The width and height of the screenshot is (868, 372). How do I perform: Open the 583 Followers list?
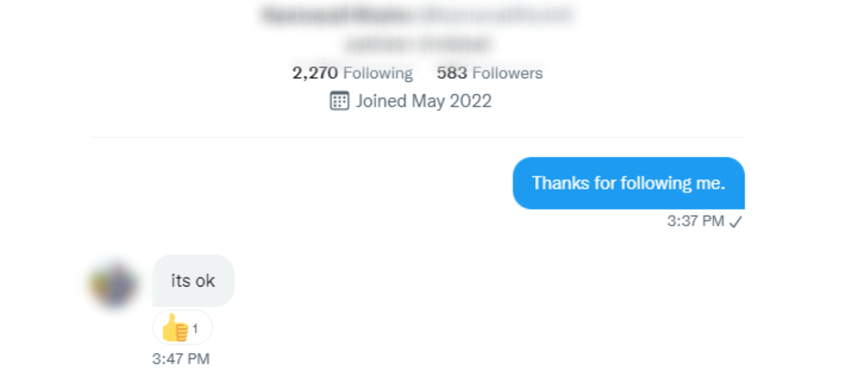pyautogui.click(x=490, y=73)
